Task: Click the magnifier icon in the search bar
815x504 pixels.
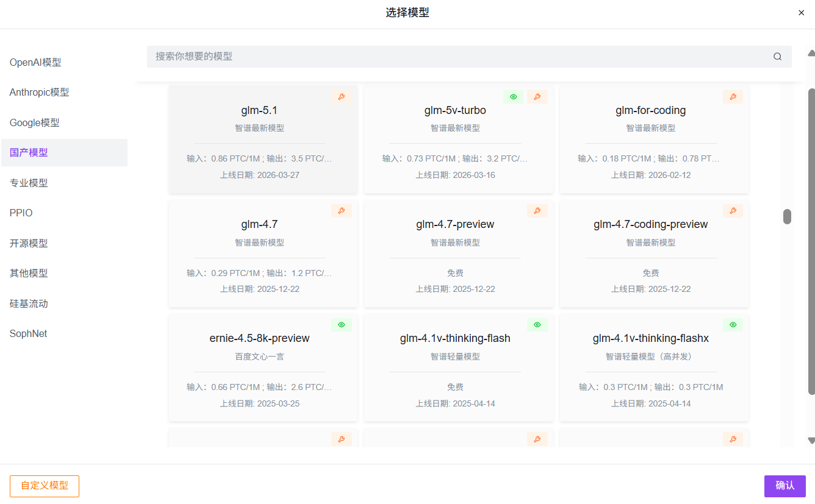Action: pyautogui.click(x=777, y=56)
